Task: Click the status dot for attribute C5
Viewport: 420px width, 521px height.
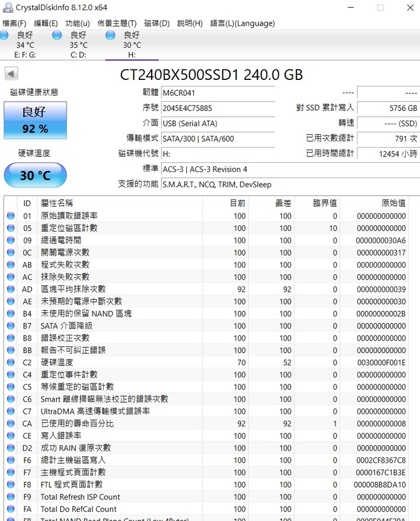Action: 10,387
